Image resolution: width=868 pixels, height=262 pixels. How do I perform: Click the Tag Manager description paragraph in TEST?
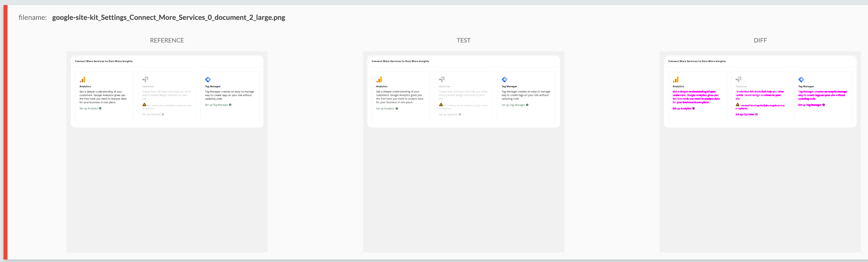coord(526,95)
